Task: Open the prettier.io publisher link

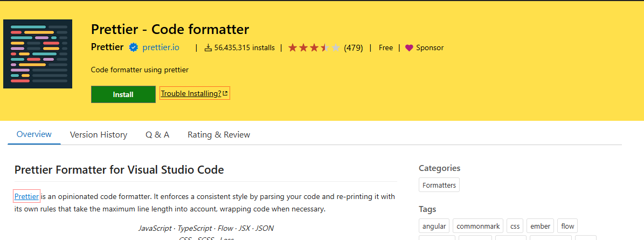Action: coord(161,47)
